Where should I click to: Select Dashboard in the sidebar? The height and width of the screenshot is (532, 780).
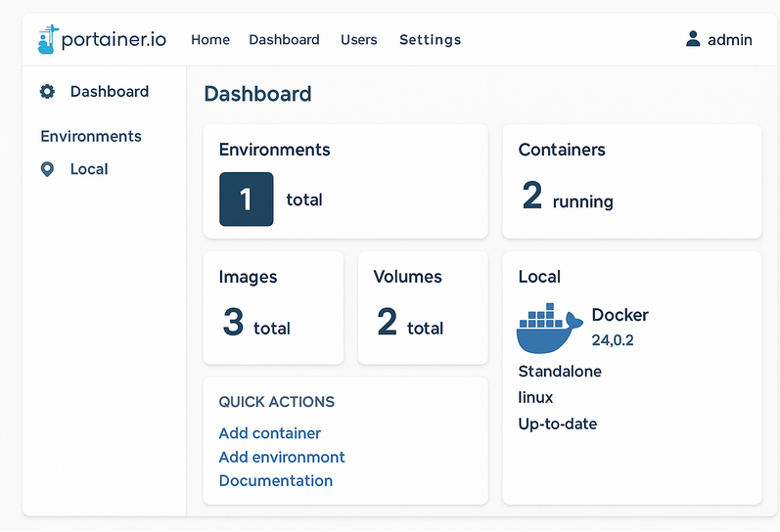click(110, 92)
